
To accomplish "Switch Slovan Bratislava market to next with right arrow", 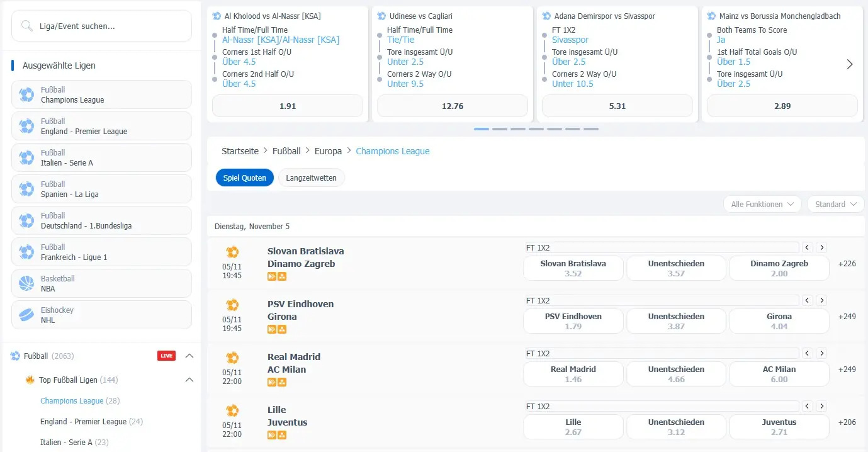I will tap(821, 247).
